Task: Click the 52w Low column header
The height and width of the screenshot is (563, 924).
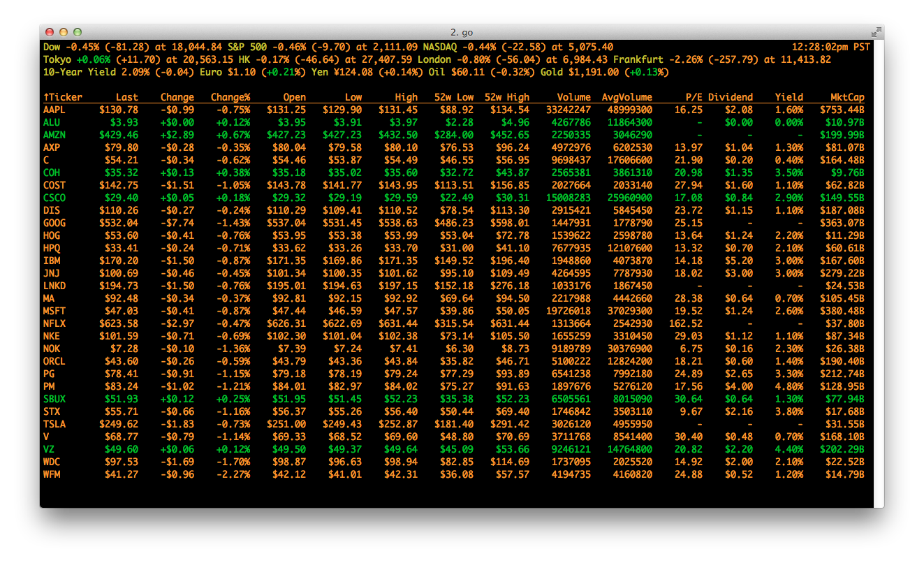Action: pos(454,97)
